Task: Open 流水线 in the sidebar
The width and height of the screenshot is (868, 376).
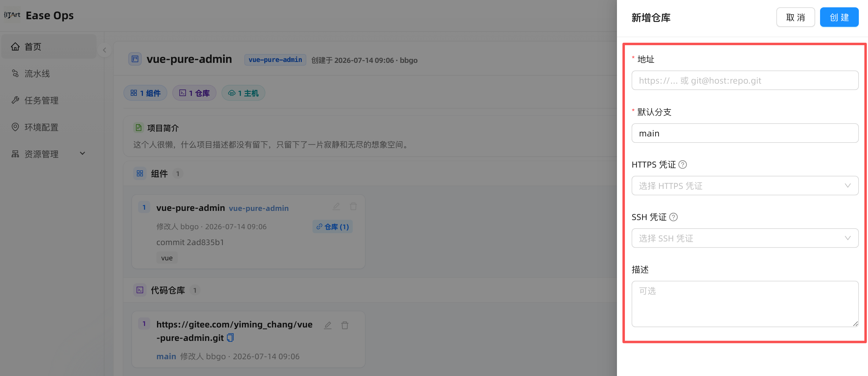Action: (49, 73)
